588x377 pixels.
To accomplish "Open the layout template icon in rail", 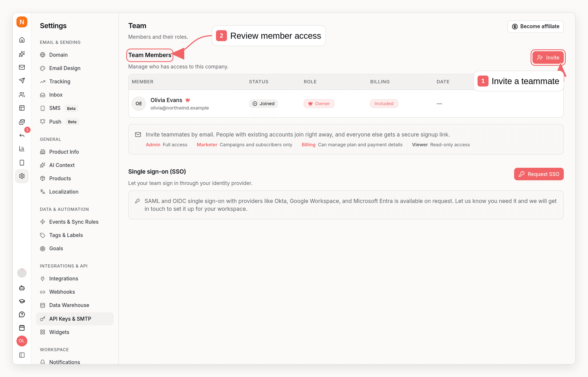I will coord(22,108).
